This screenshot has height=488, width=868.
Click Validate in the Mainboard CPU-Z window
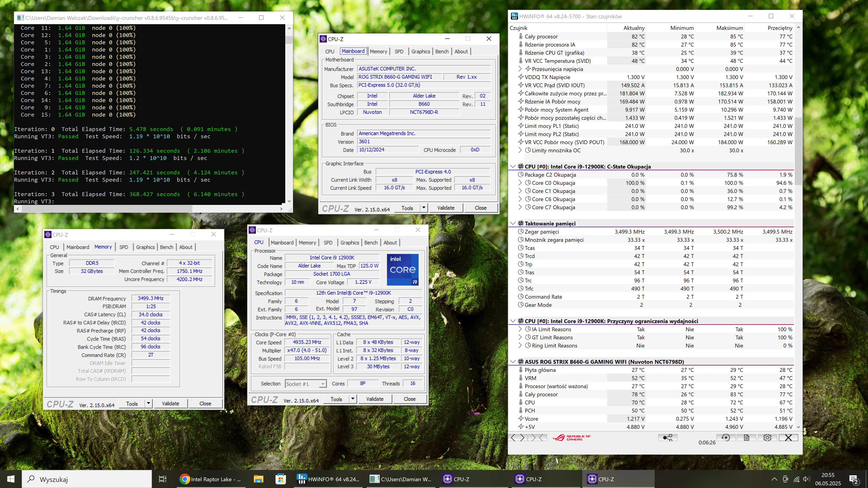[446, 208]
